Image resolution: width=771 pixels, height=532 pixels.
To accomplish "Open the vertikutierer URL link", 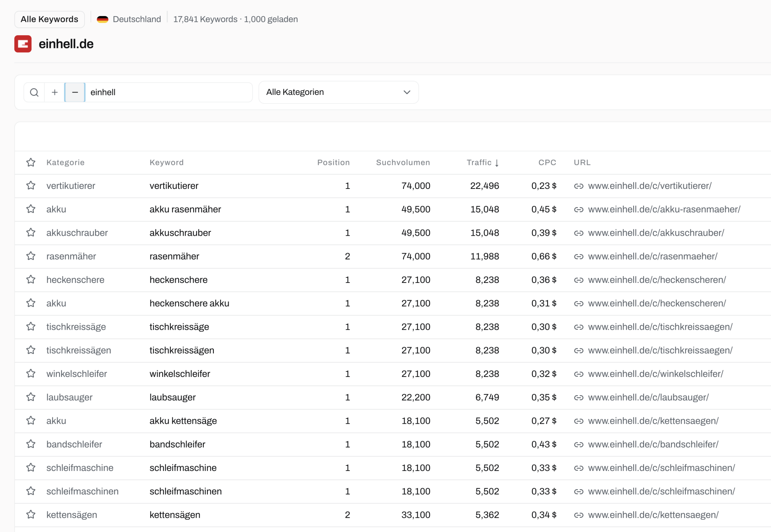I will coord(649,186).
